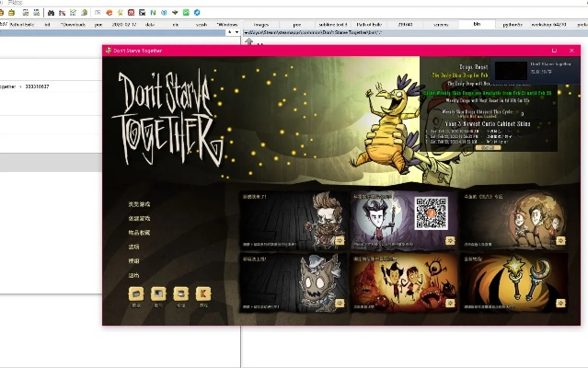
Task: Open the Options menu entry
Action: coord(134,247)
